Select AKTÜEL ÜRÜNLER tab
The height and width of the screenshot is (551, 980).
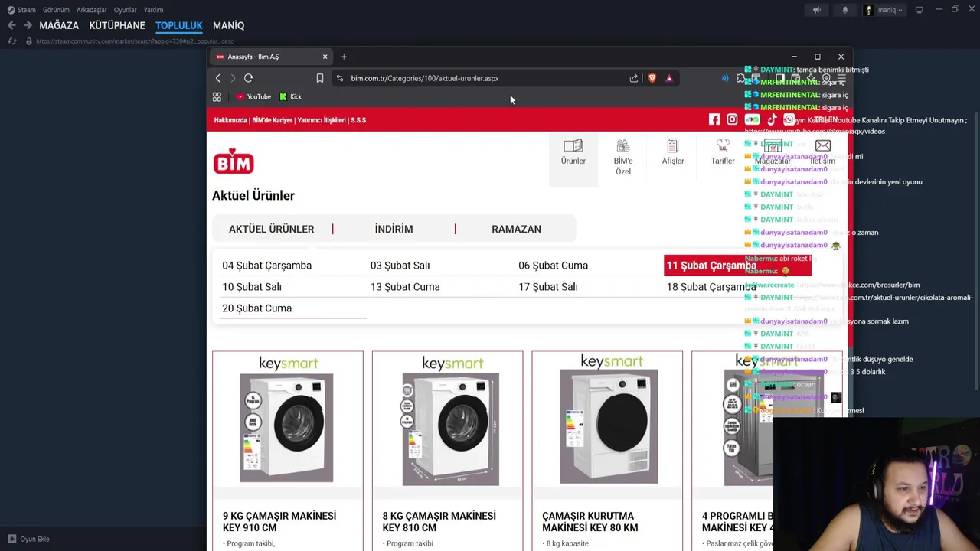tap(271, 229)
